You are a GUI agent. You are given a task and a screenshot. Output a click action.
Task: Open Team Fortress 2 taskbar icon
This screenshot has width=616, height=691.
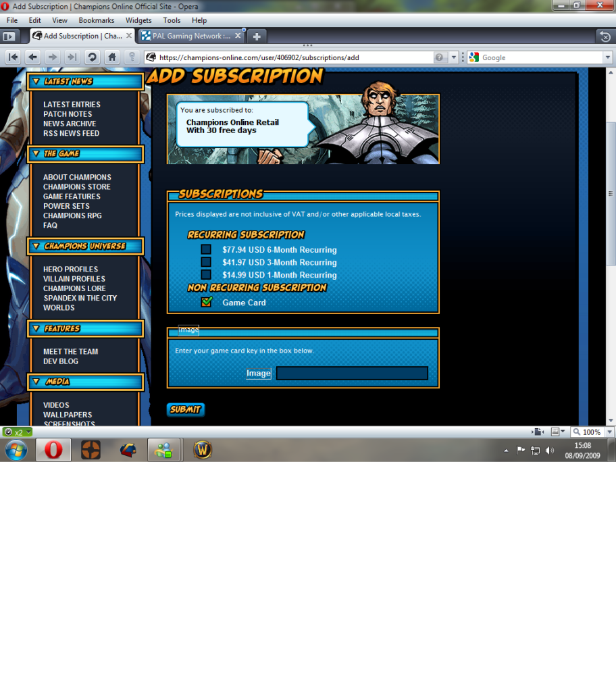coord(91,450)
